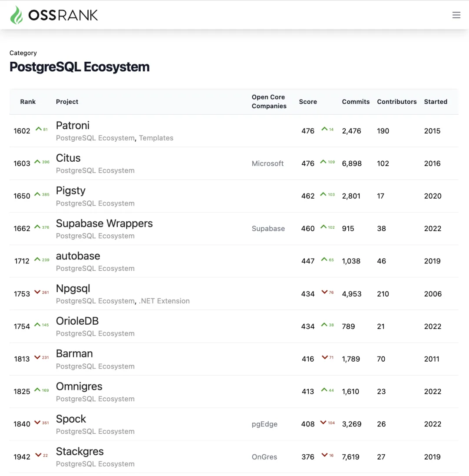Click Npgsql red rank-down arrow 261

[x=37, y=292]
